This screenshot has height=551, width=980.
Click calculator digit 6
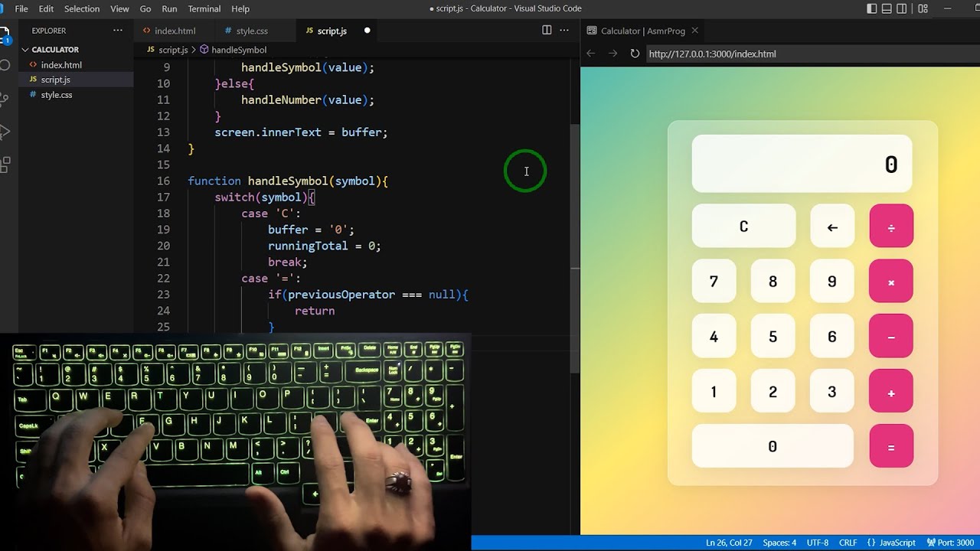click(832, 337)
